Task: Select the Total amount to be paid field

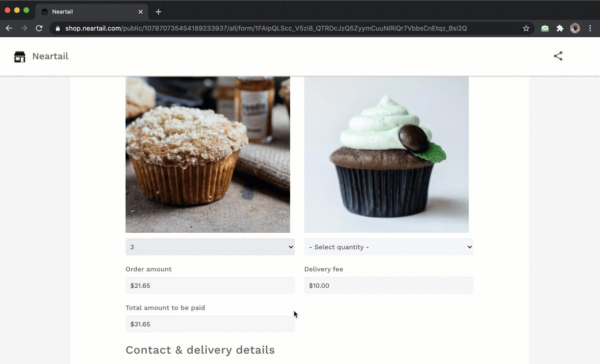Action: (x=210, y=324)
